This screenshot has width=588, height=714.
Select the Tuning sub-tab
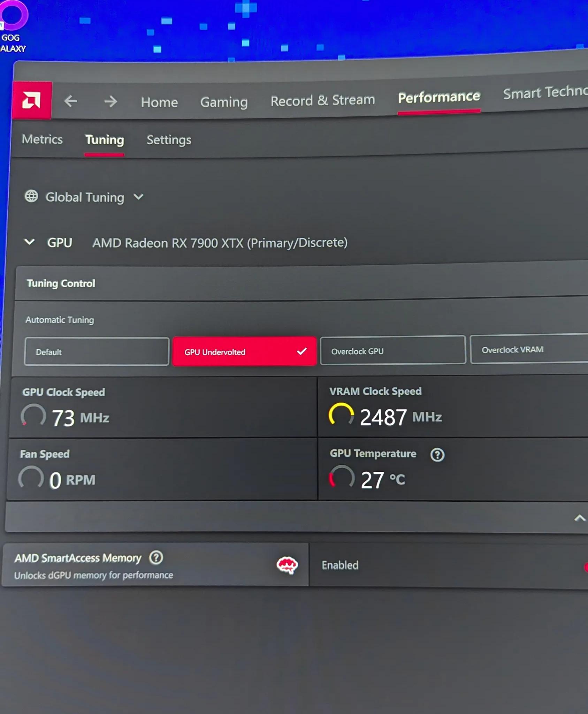pyautogui.click(x=105, y=140)
